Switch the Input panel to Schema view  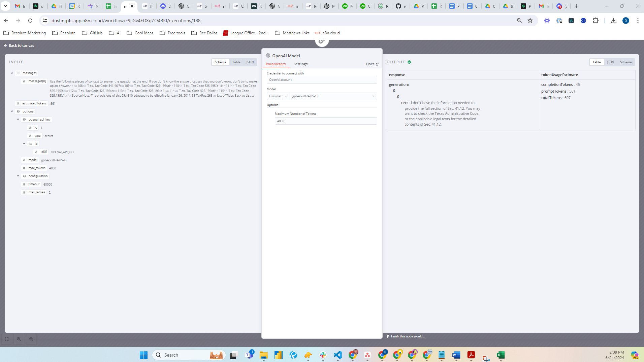221,62
